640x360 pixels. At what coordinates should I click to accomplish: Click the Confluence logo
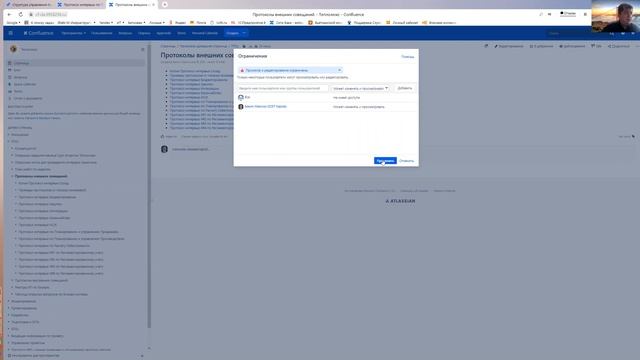pyautogui.click(x=38, y=33)
